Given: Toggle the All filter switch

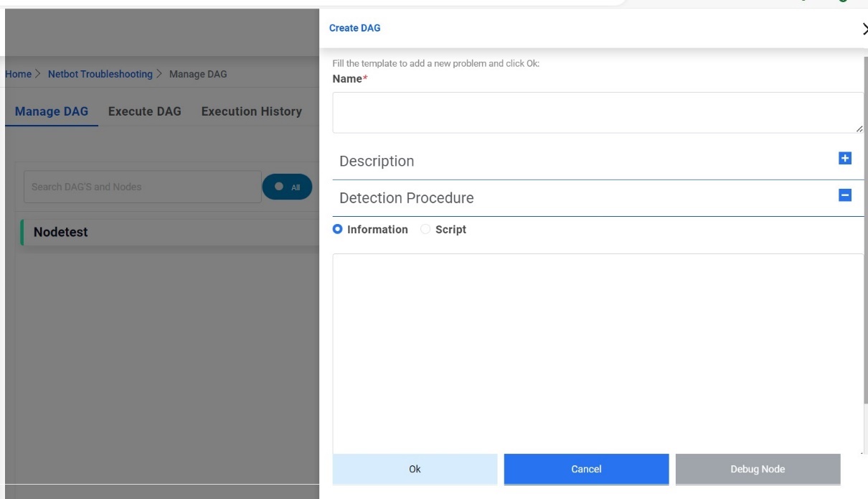Looking at the screenshot, I should (x=287, y=187).
